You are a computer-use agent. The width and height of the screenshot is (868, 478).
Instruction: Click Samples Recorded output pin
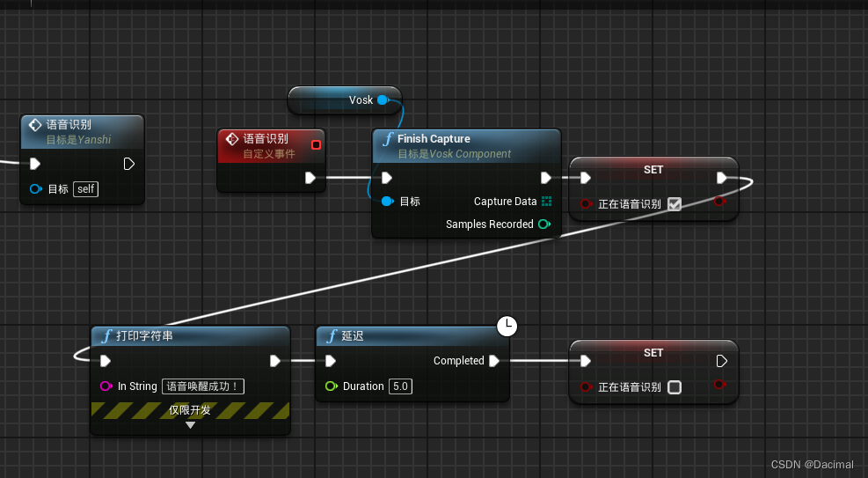click(x=544, y=224)
